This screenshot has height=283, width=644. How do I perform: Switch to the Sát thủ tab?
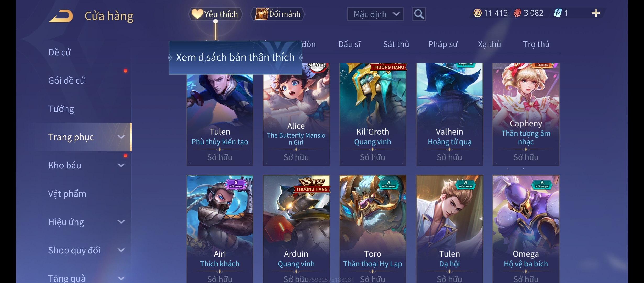tap(396, 44)
